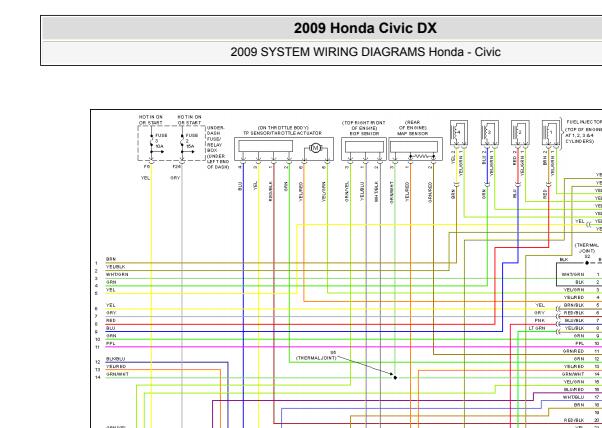Click 'YEL/GRN' at right pin 3

(574, 290)
